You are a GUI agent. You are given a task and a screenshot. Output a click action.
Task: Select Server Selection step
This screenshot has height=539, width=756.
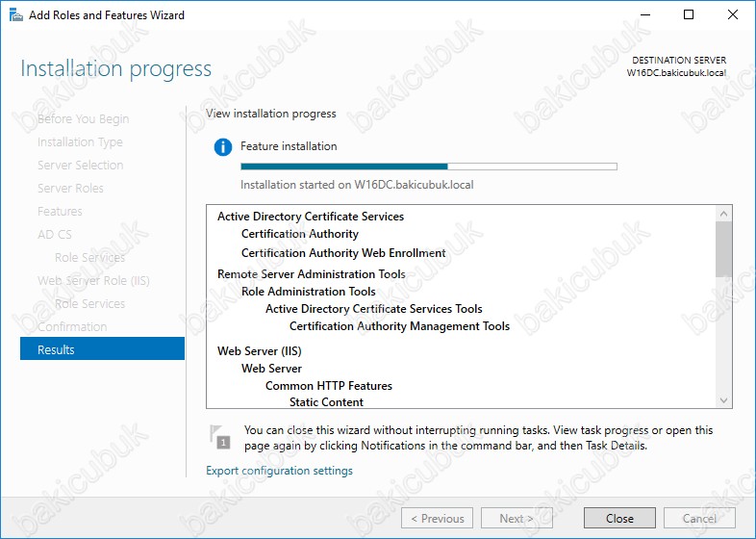[80, 165]
